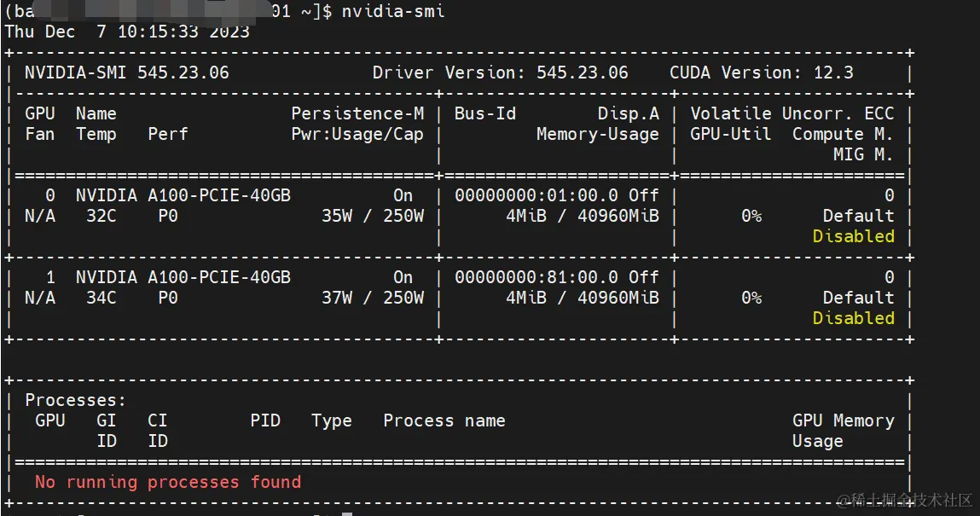980x516 pixels.
Task: Click the "MIG M." column header
Action: point(863,154)
